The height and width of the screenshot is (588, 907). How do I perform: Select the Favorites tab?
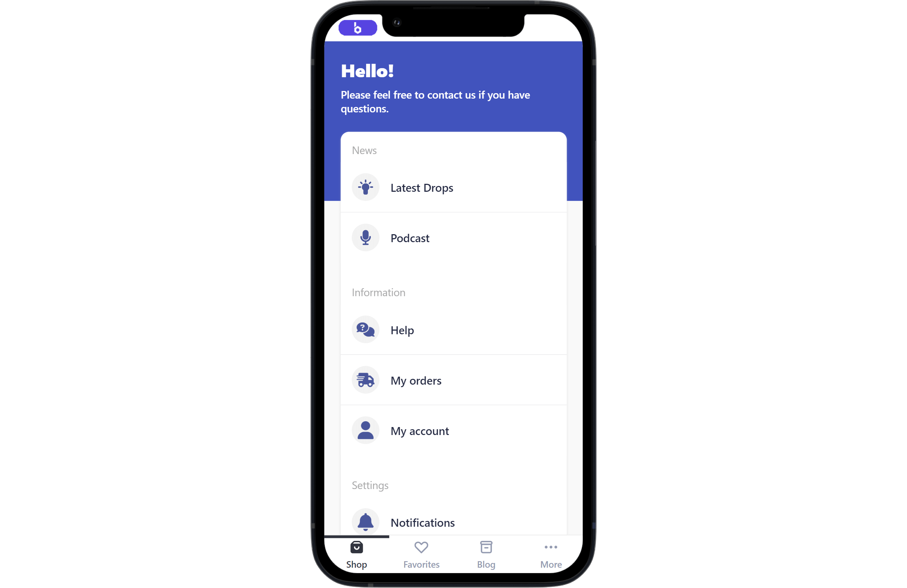click(421, 554)
